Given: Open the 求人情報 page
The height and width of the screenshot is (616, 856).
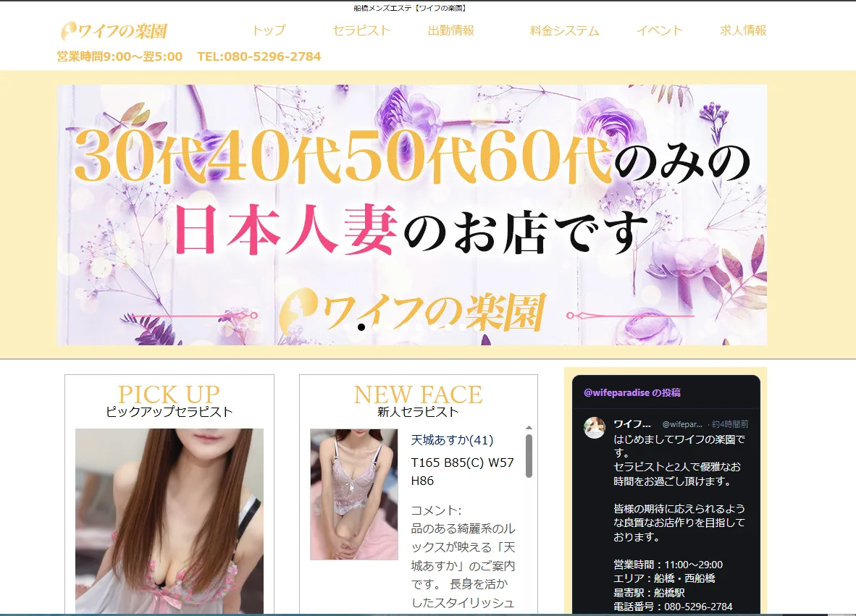Looking at the screenshot, I should [743, 30].
